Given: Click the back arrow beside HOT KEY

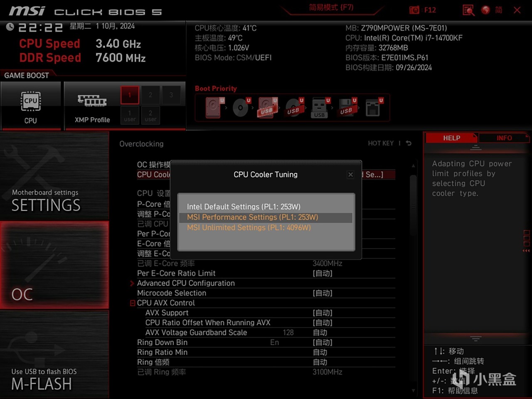Looking at the screenshot, I should pos(409,143).
